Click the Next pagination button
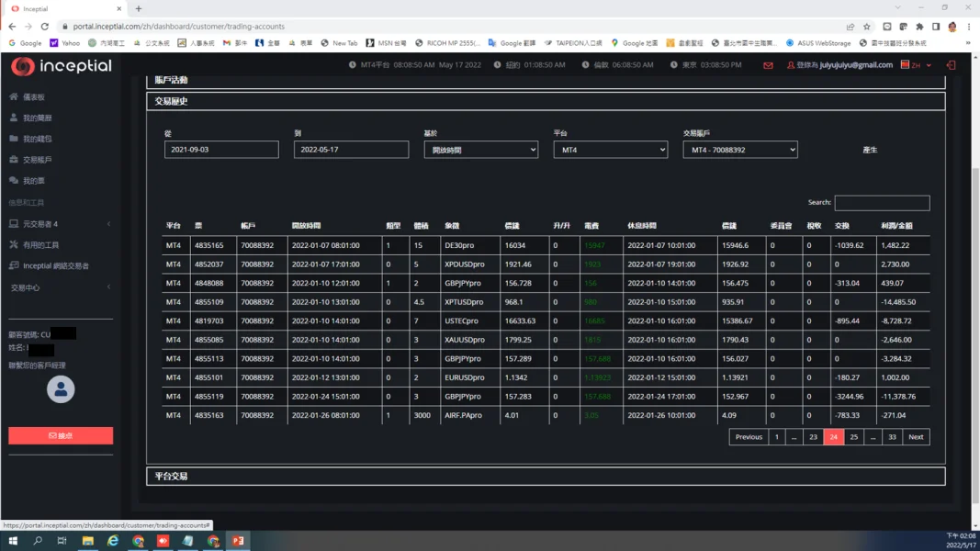980x551 pixels. [x=915, y=437]
